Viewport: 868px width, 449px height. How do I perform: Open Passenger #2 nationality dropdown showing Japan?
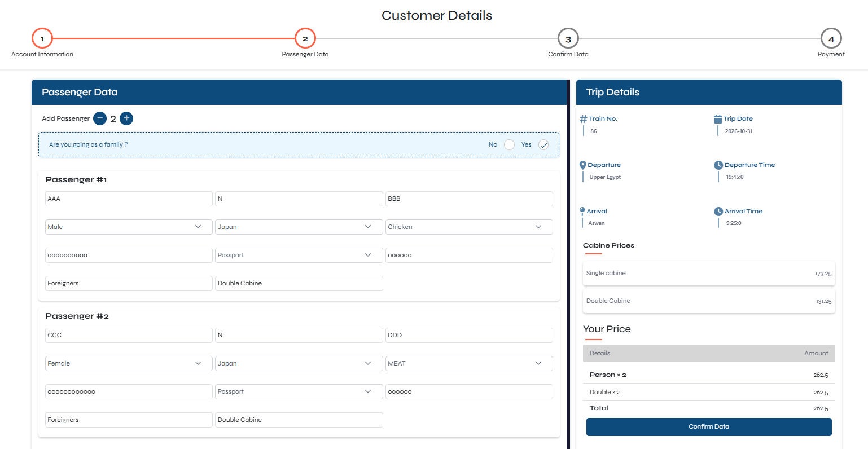[x=299, y=363]
